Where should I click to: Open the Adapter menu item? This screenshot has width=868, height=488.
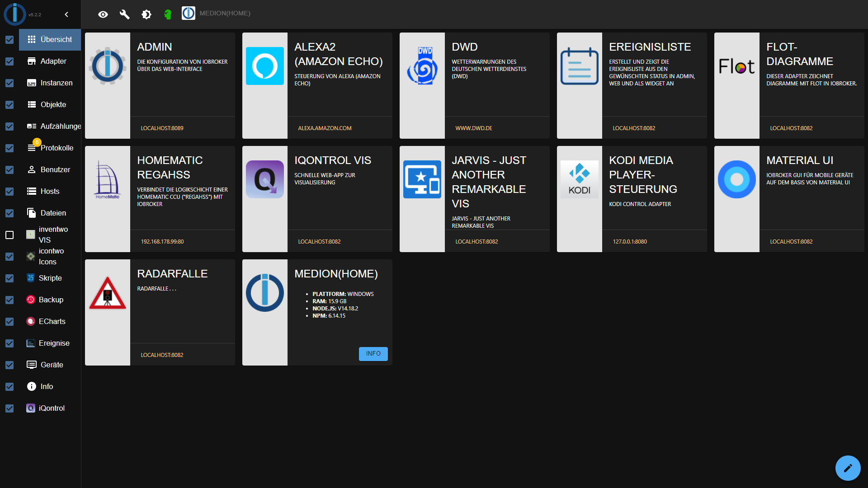pos(50,61)
